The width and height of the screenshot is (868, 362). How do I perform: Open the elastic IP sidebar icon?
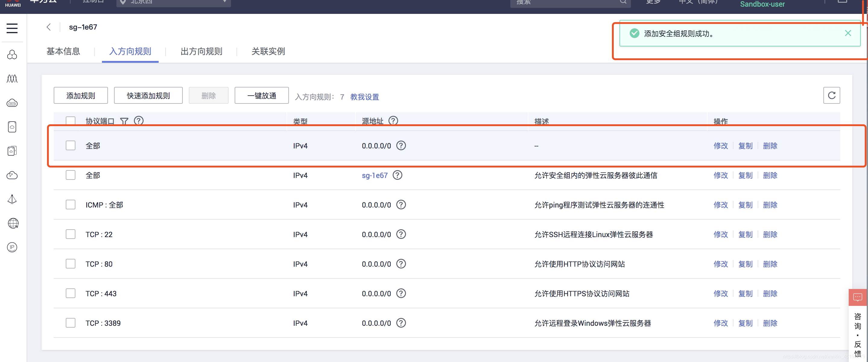[x=12, y=247]
